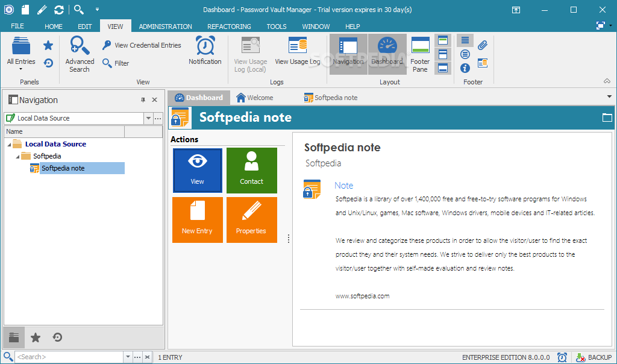617x364 pixels.
Task: Click the data source ellipsis button
Action: [158, 118]
